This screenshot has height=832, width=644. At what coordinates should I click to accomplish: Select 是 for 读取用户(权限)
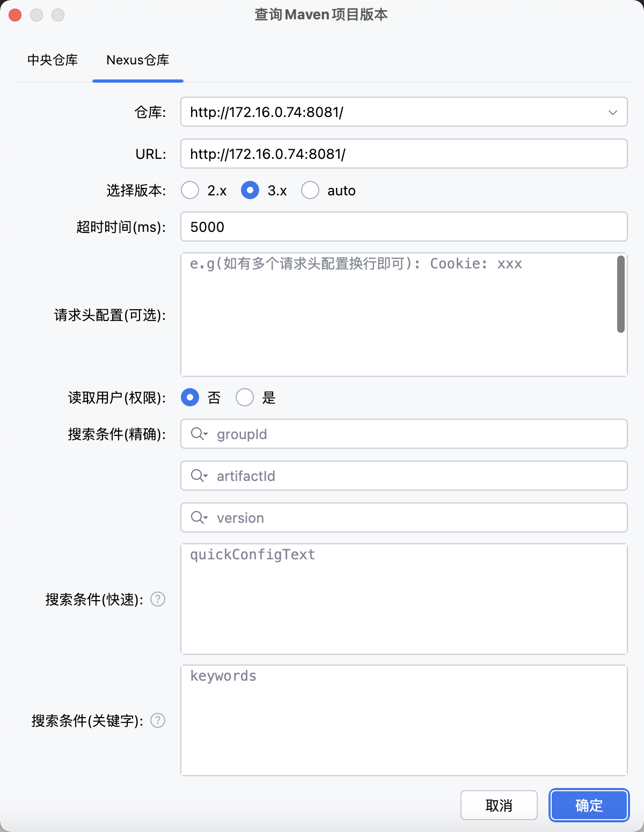[x=245, y=397]
